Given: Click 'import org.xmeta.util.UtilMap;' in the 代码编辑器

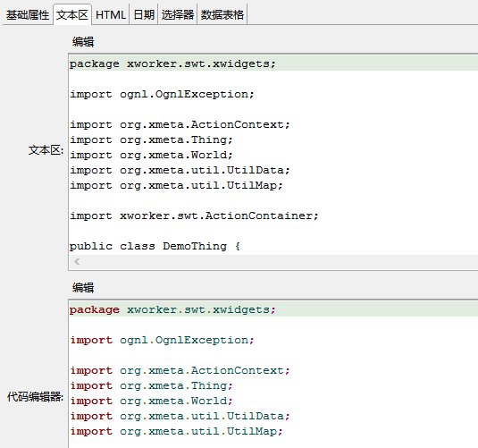Looking at the screenshot, I should click(x=176, y=431).
